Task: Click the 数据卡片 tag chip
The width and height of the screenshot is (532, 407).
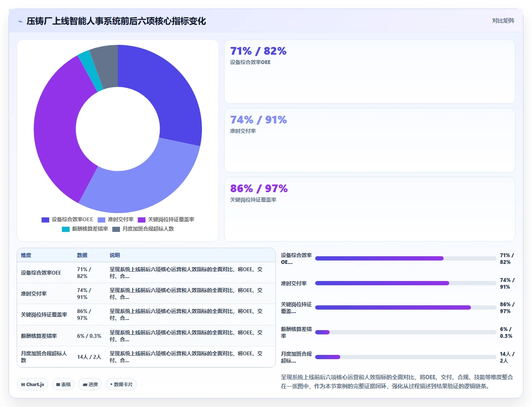Action: pos(121,384)
